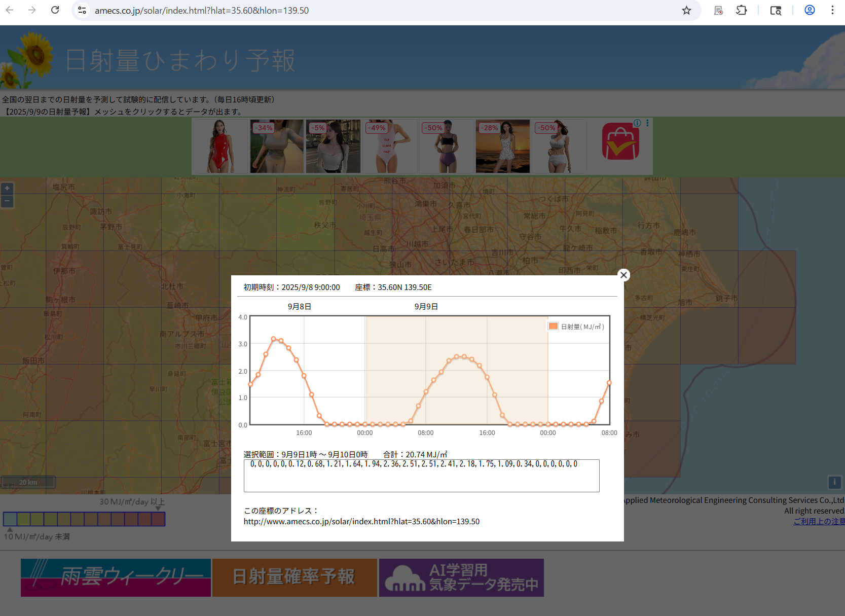Open the AI学習用 気象データ発売中 banner

click(x=461, y=577)
